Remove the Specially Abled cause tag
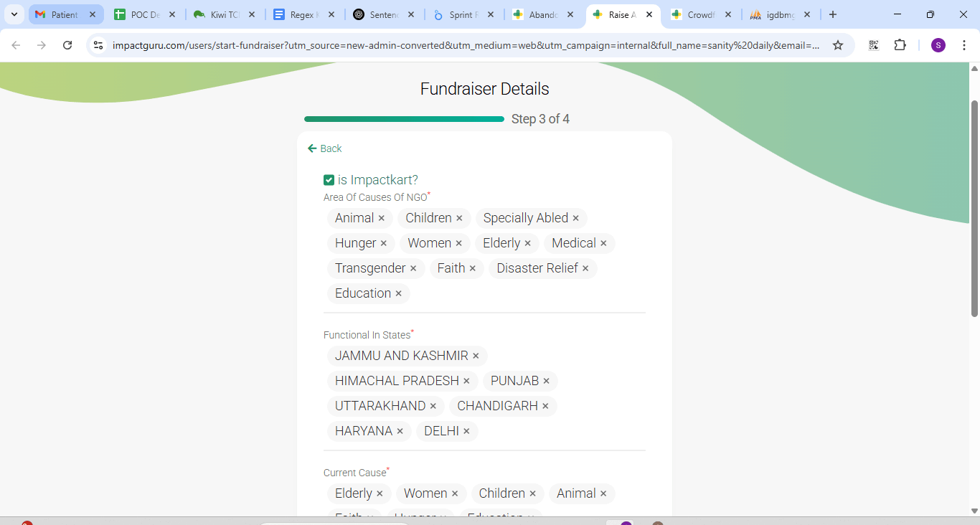980x525 pixels. [575, 218]
